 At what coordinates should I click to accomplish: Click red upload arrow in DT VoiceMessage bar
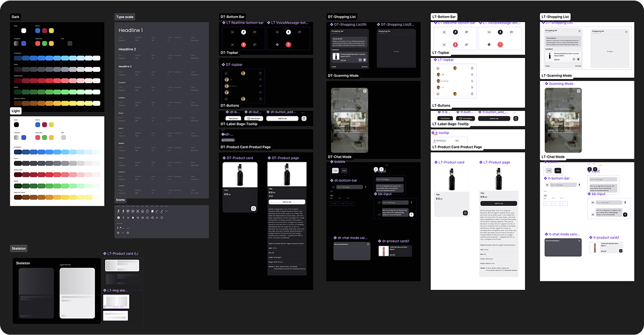tap(288, 44)
